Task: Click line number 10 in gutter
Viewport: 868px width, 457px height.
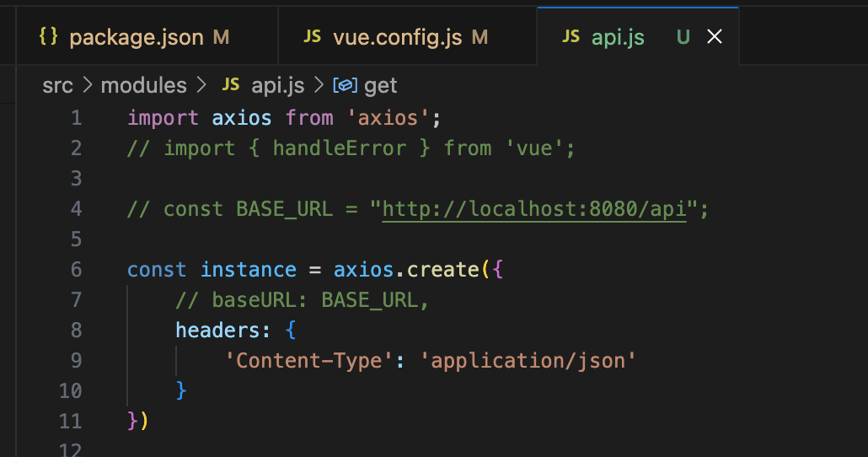Action: tap(70, 391)
